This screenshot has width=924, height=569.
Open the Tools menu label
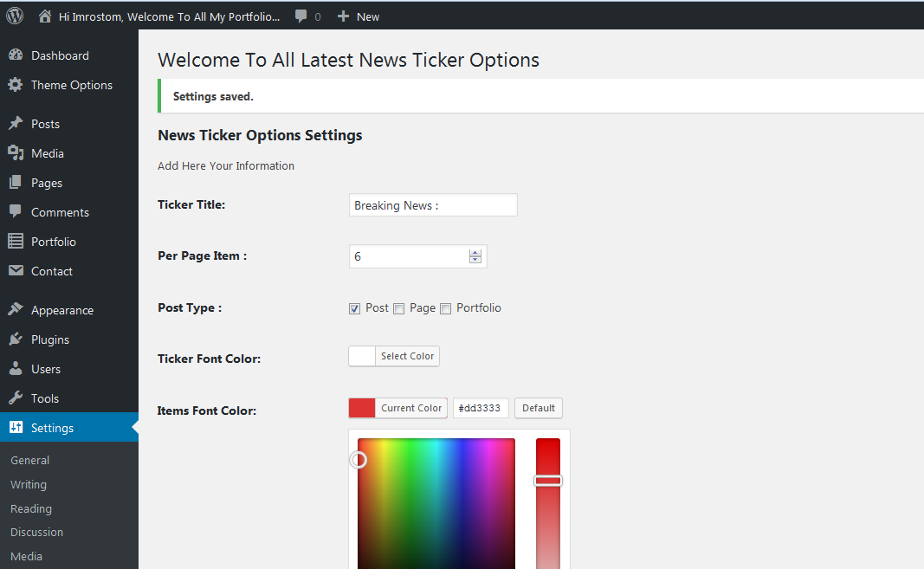(45, 398)
